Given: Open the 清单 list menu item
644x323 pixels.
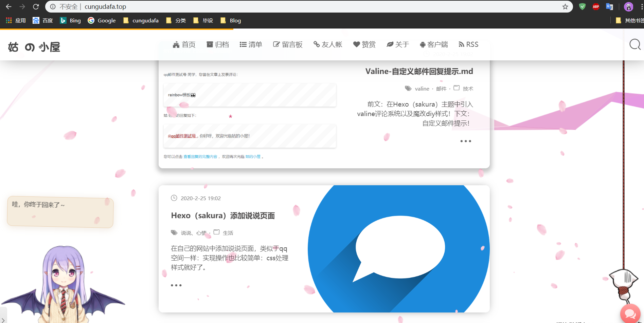Looking at the screenshot, I should point(251,44).
